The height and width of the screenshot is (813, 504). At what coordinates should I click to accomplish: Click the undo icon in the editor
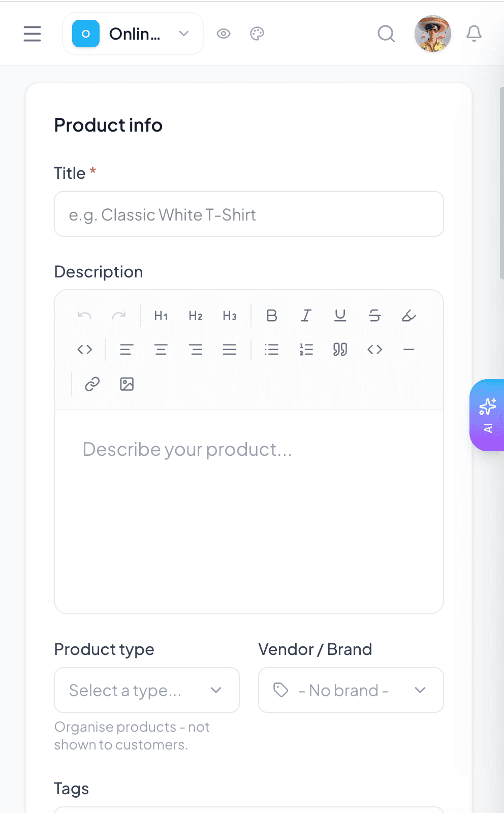[x=84, y=315]
